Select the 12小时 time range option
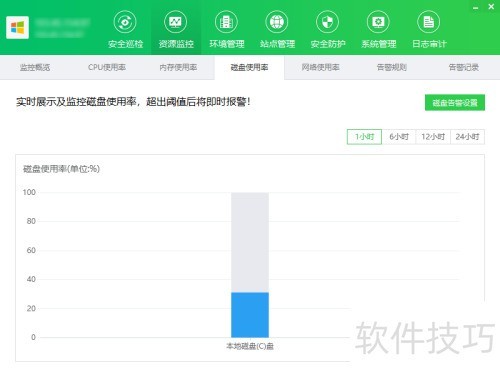500x375 pixels. coord(433,137)
